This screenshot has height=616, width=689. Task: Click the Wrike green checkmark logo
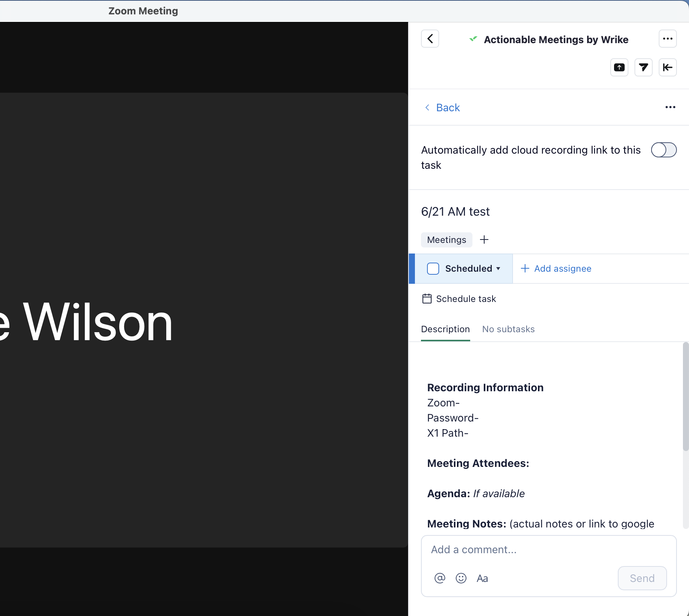473,39
